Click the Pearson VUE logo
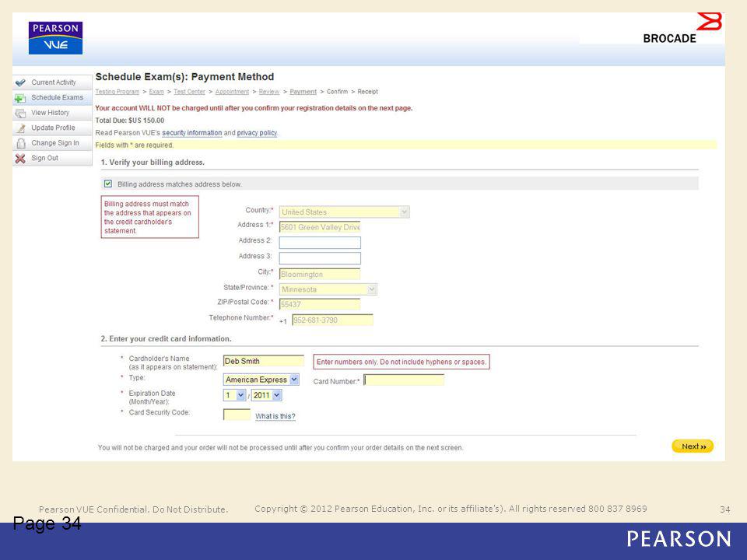Viewport: 747px width, 560px height. click(55, 38)
